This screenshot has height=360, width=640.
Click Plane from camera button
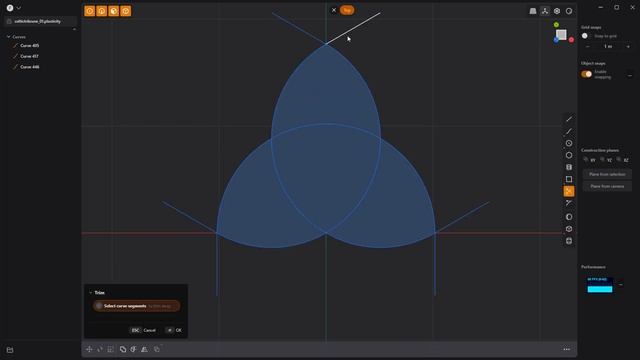(x=607, y=186)
